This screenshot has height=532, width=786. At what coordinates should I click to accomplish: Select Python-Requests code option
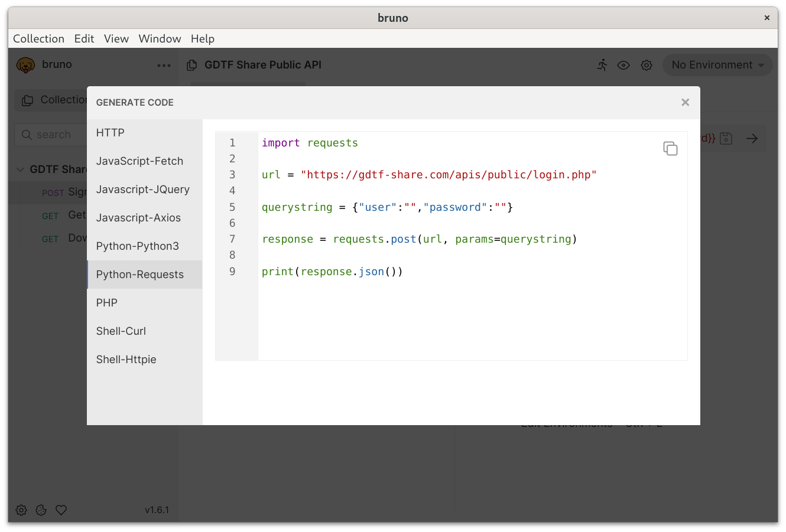145,275
